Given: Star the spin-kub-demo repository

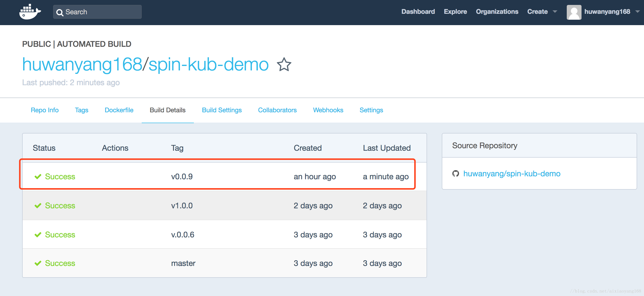Looking at the screenshot, I should (x=284, y=64).
